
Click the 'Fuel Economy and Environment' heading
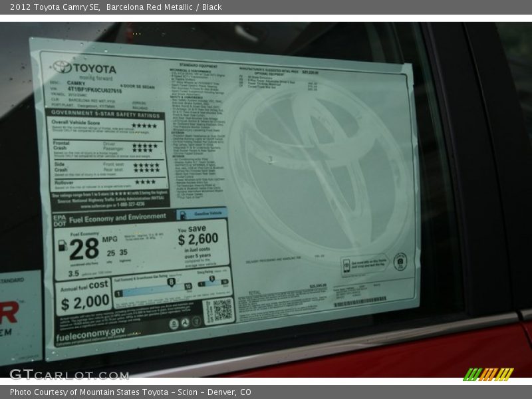point(118,218)
